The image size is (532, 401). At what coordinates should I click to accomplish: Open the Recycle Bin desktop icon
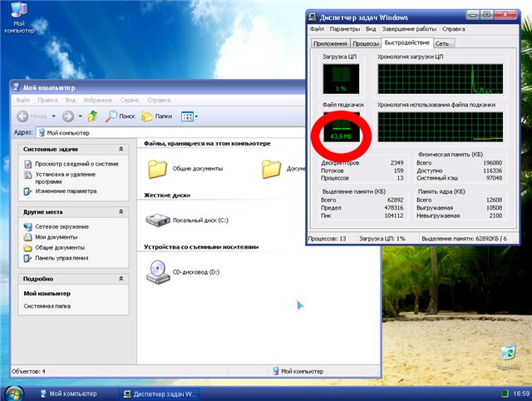(508, 357)
